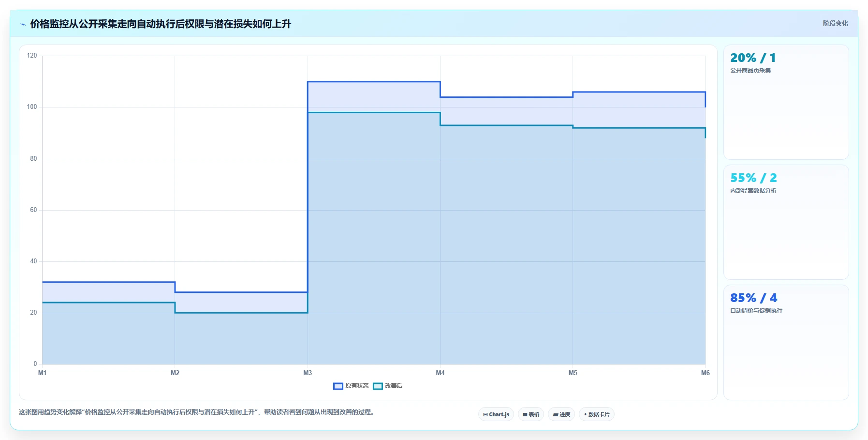Click the M3 x-axis label

pyautogui.click(x=308, y=373)
